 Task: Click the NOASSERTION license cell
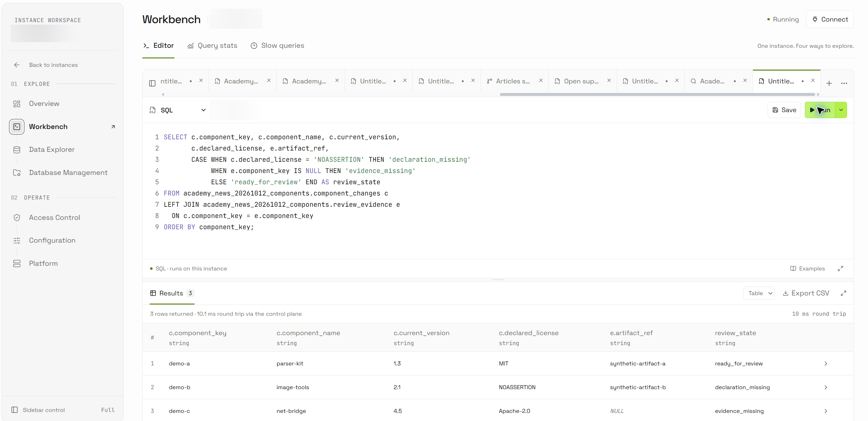pyautogui.click(x=517, y=388)
